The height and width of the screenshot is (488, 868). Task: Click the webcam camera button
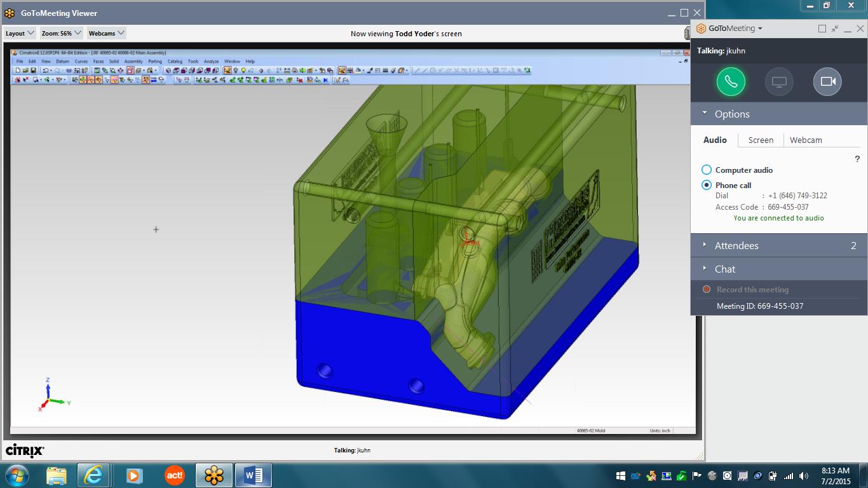pos(827,82)
